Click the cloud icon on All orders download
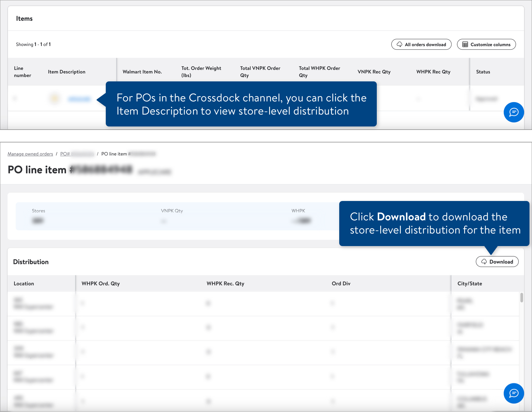Screen dimensions: 532x412 400,44
